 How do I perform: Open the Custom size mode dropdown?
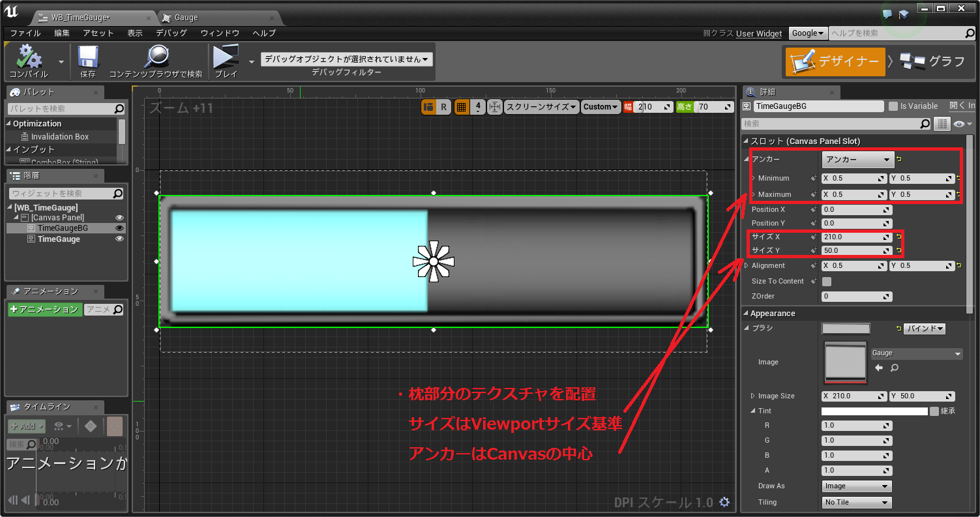[601, 107]
